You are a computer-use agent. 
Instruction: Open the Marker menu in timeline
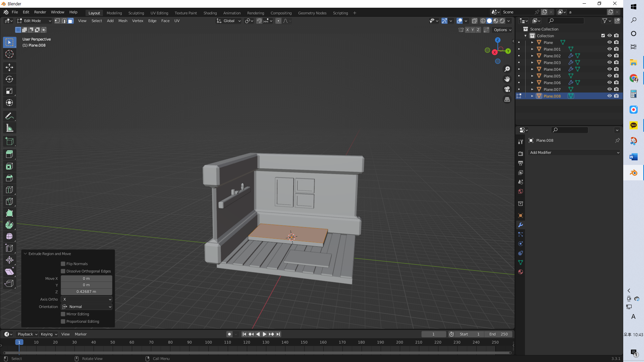pos(80,334)
